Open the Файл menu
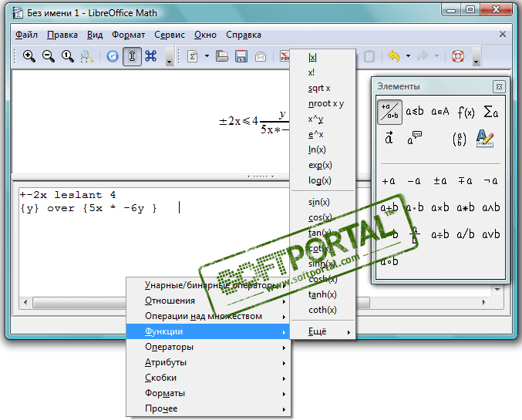Viewport: 522px width, 420px height. (x=26, y=35)
